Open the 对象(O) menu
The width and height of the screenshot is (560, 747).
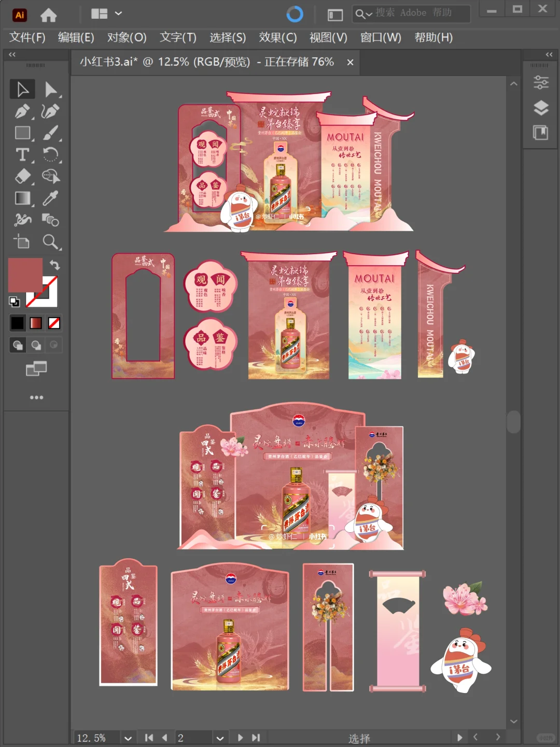[x=127, y=37]
